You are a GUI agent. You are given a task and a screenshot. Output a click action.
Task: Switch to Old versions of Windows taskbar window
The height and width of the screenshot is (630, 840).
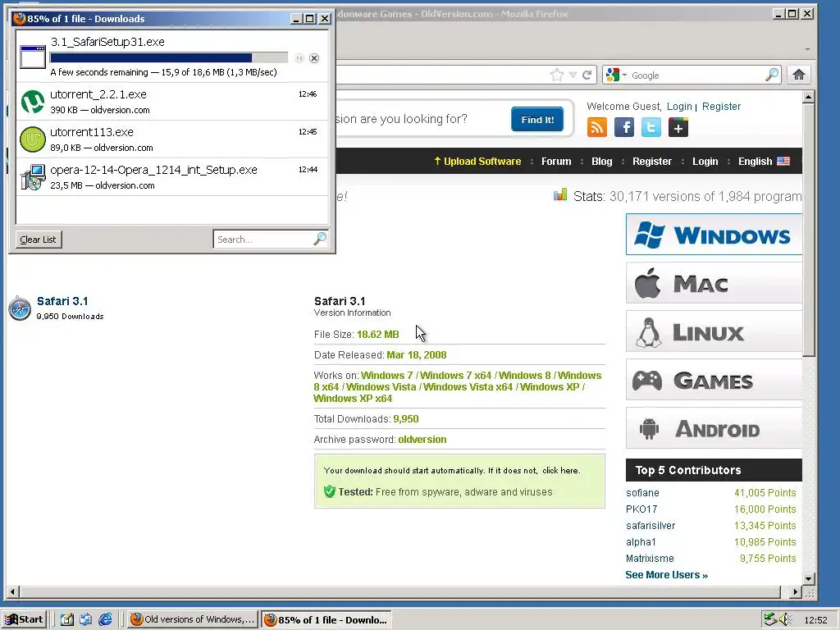[x=192, y=619]
